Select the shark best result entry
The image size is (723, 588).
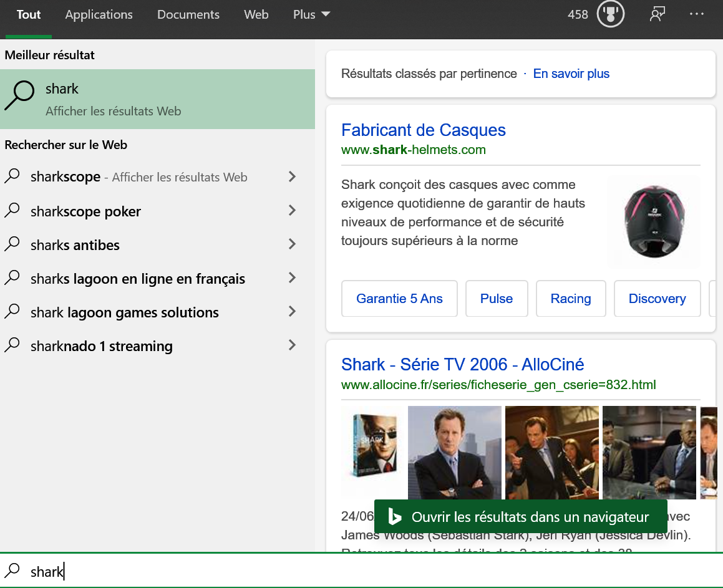coord(157,99)
